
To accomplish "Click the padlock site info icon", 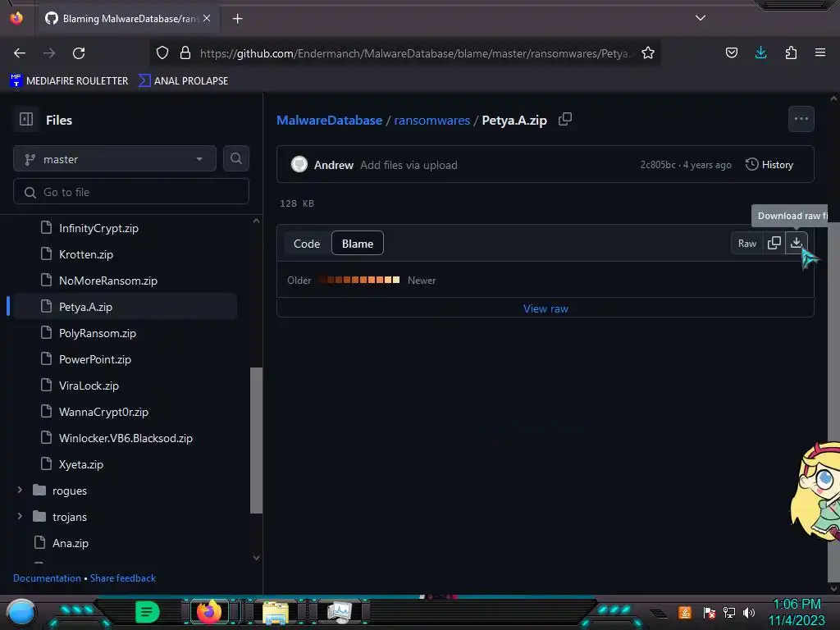I will tap(185, 52).
